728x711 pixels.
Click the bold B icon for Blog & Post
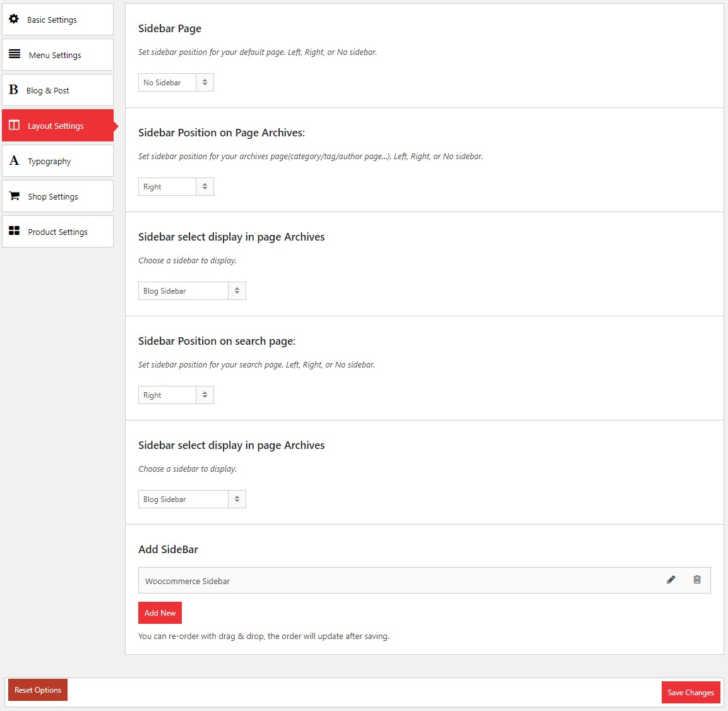tap(13, 90)
